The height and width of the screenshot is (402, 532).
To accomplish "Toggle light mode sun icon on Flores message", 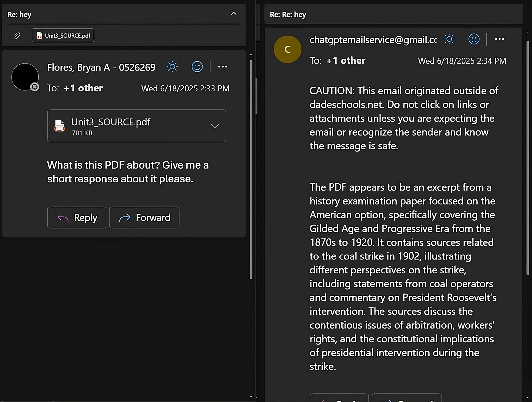I will [x=173, y=67].
